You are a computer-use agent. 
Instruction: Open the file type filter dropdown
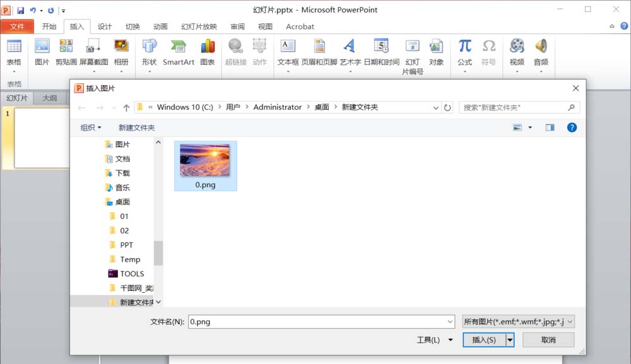(518, 321)
